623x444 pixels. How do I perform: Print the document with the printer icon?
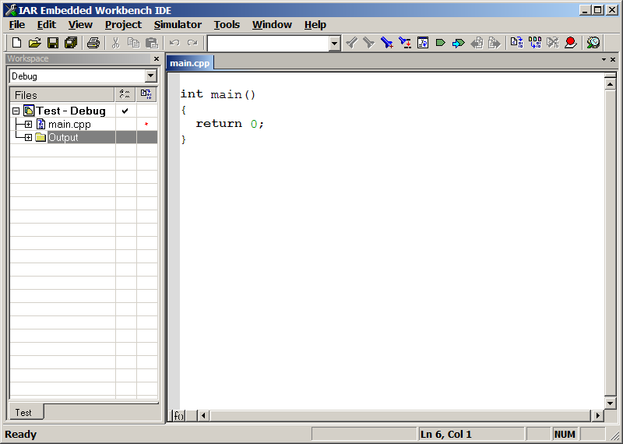tap(93, 43)
